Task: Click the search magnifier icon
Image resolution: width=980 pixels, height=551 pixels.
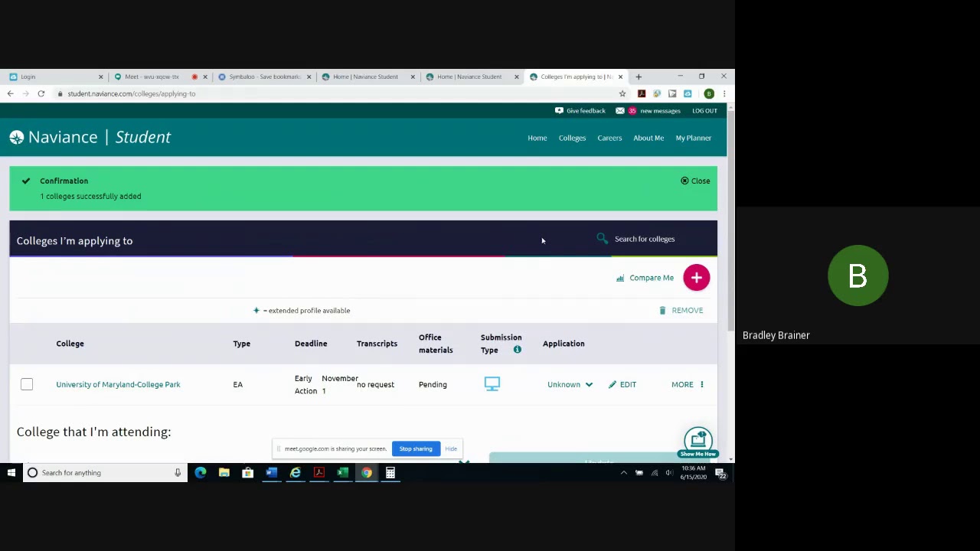Action: [603, 239]
